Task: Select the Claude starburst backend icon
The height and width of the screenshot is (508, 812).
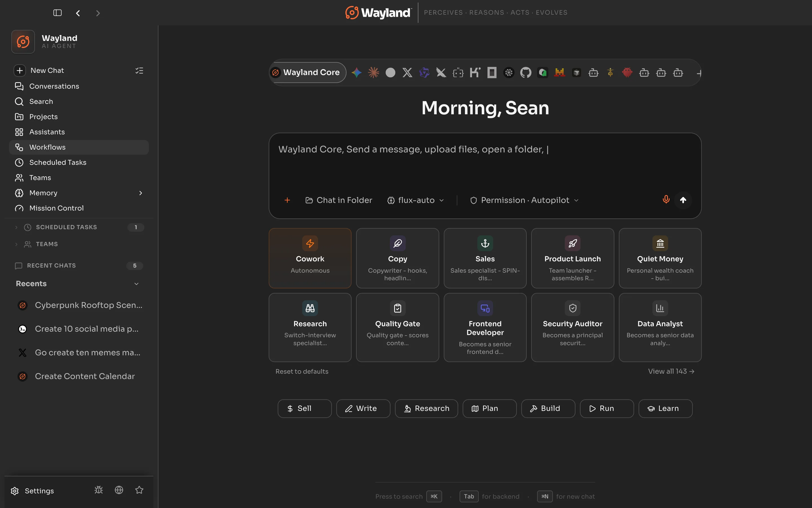Action: coord(374,73)
